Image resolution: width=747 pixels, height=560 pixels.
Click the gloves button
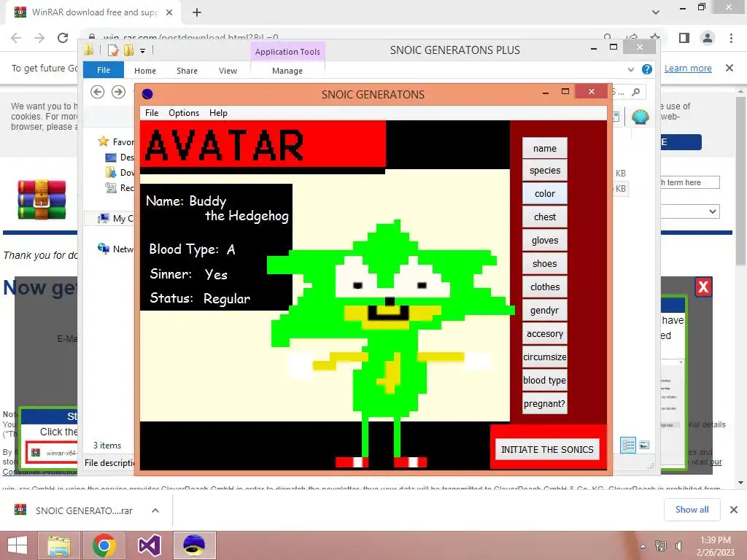point(544,240)
